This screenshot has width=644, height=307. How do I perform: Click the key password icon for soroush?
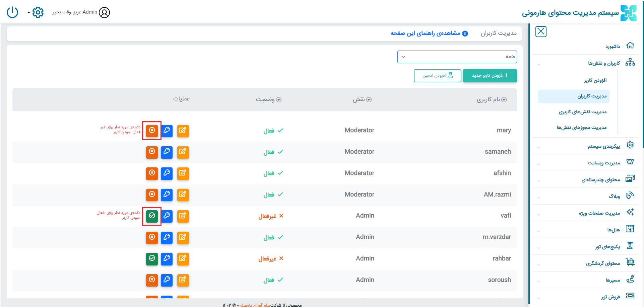(x=167, y=280)
